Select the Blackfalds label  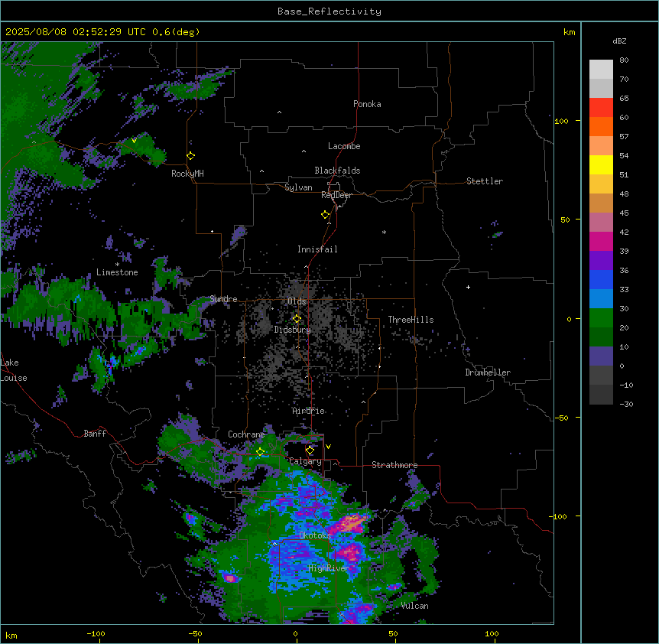click(337, 171)
